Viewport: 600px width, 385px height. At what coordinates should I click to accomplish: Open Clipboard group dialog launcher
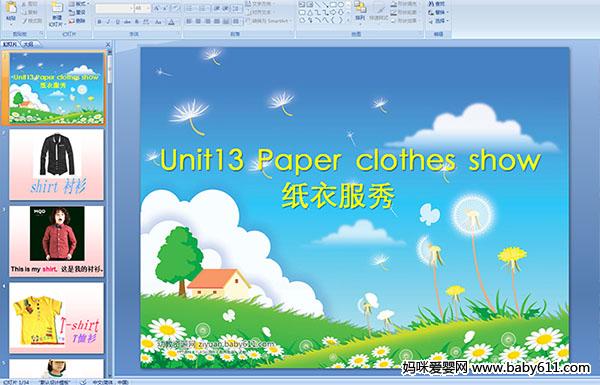(x=41, y=34)
